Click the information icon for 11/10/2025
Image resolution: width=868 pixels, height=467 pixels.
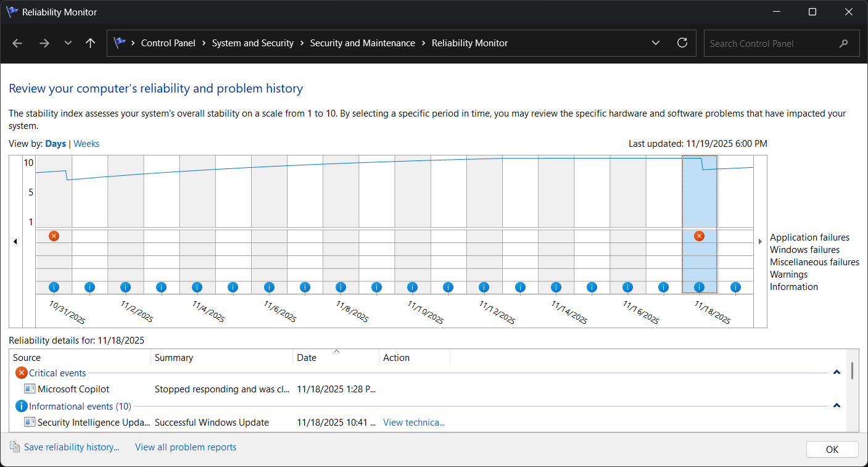click(x=412, y=287)
